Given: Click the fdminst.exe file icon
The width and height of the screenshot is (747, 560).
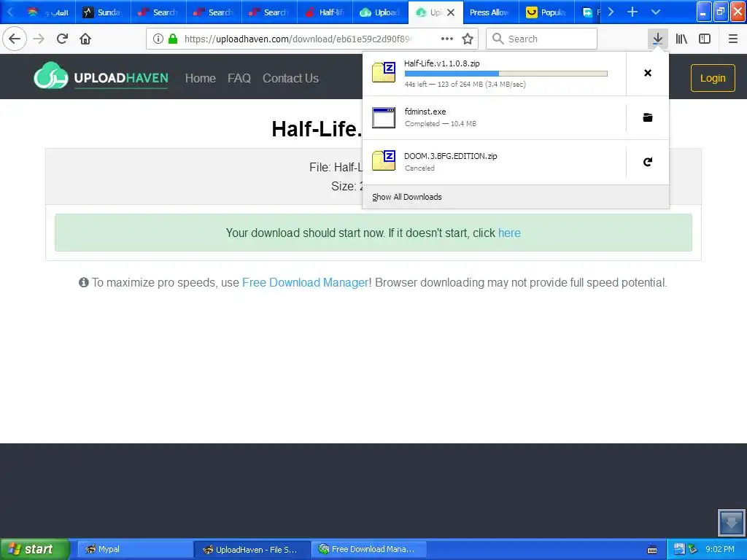Looking at the screenshot, I should tap(384, 117).
